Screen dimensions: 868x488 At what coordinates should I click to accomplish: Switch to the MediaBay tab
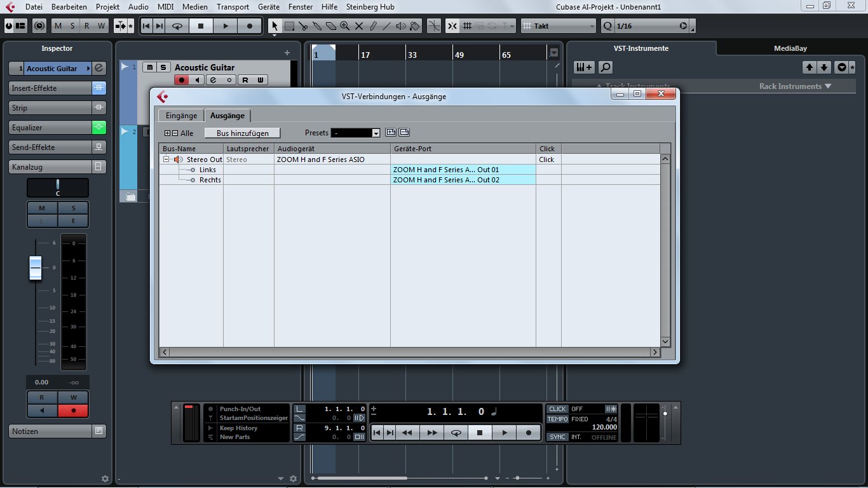pos(790,48)
